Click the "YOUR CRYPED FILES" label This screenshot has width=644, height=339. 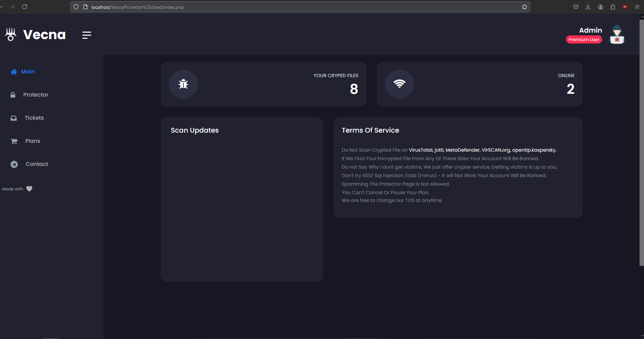click(x=336, y=75)
